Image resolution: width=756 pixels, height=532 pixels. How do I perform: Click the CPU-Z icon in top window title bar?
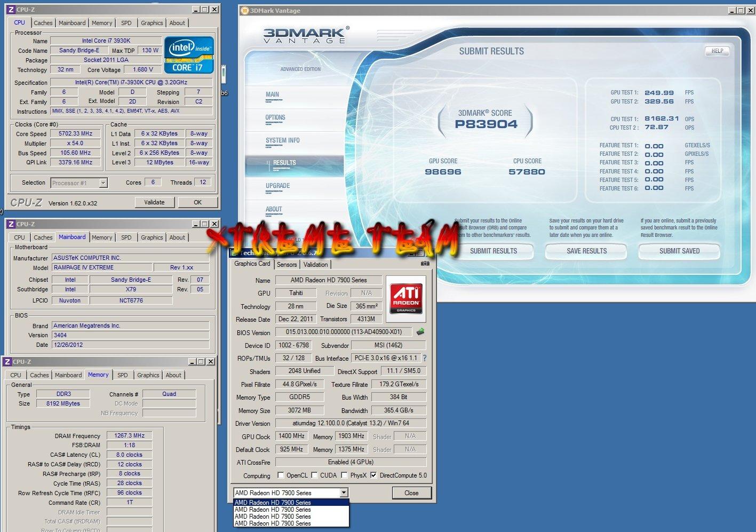pyautogui.click(x=11, y=9)
